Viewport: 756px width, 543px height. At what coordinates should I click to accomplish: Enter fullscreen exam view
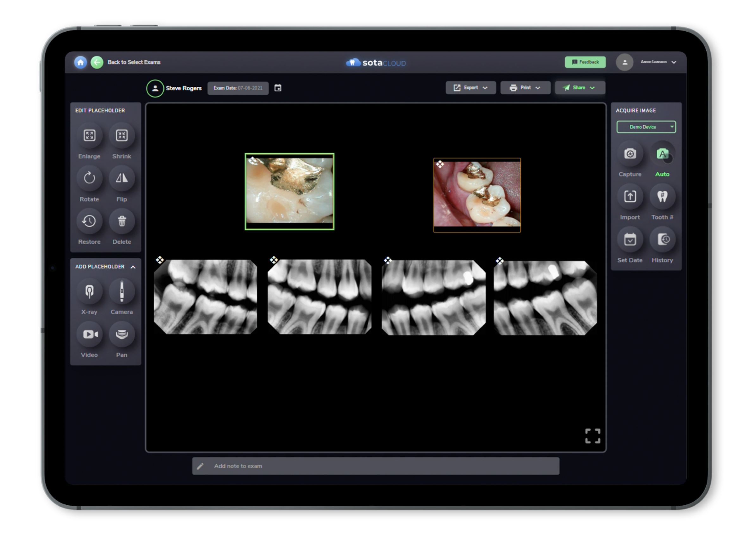point(592,436)
